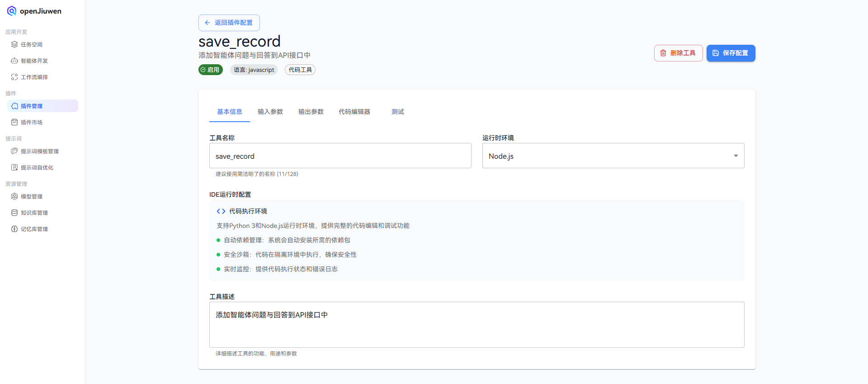Click hint text 详细描述工具的功能、用途和参数
This screenshot has width=868, height=384.
[256, 354]
